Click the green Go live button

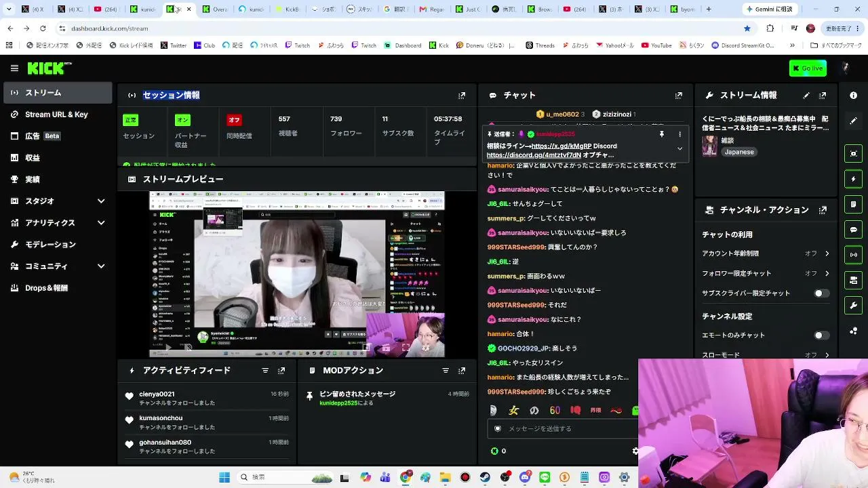coord(808,68)
